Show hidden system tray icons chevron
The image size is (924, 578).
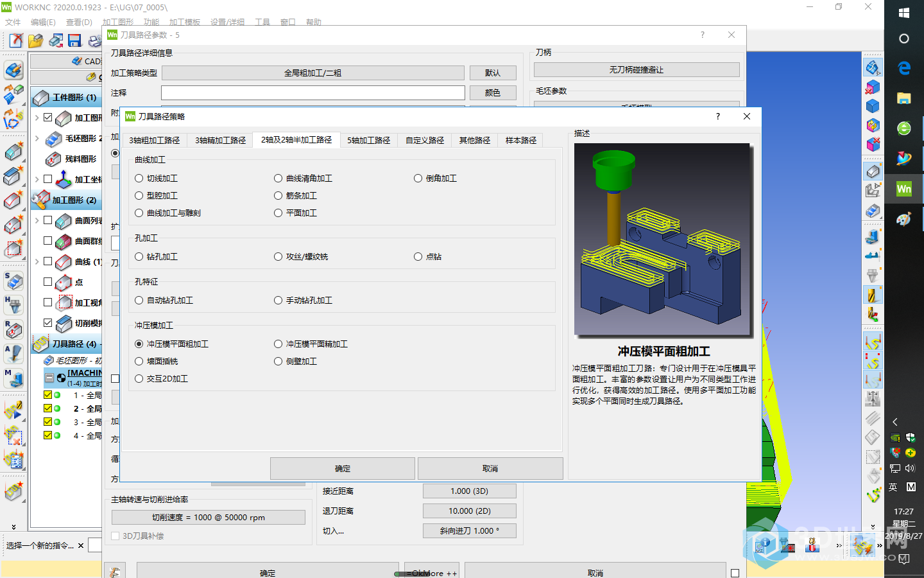[895, 422]
